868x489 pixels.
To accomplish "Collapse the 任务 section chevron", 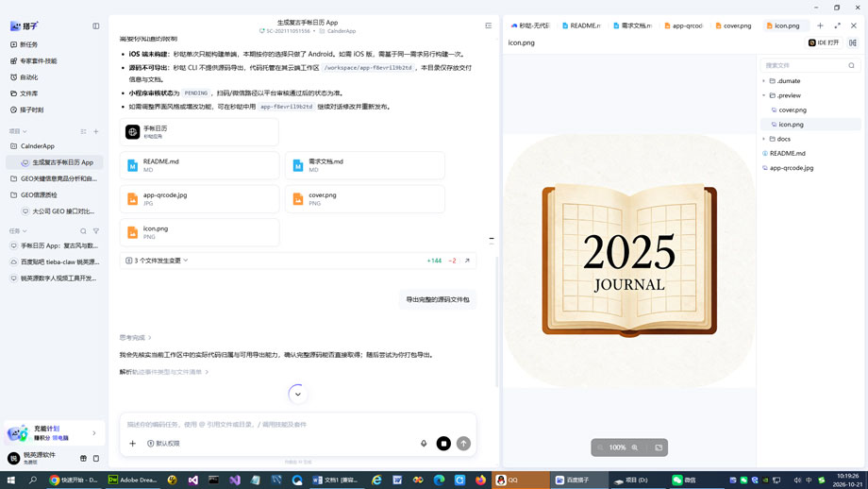I will [25, 231].
